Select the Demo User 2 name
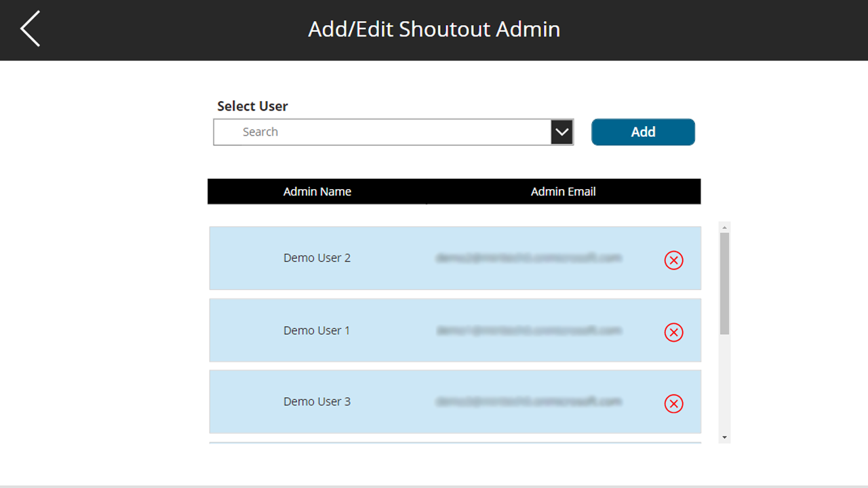 click(x=317, y=258)
